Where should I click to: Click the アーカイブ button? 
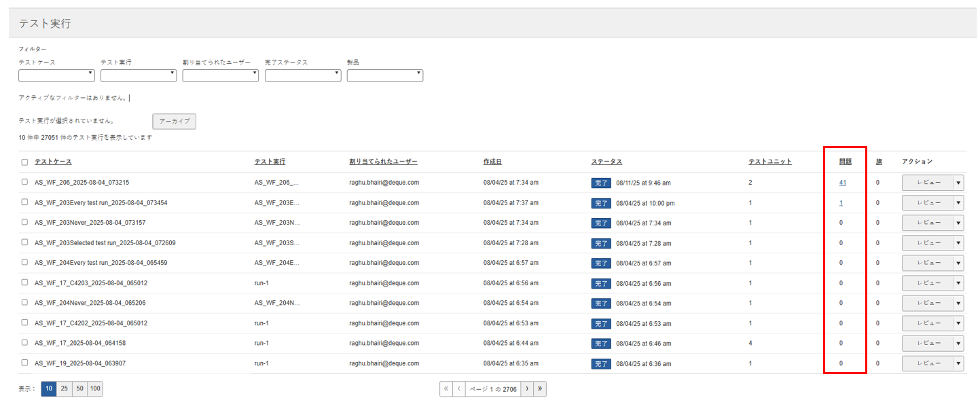tap(174, 121)
